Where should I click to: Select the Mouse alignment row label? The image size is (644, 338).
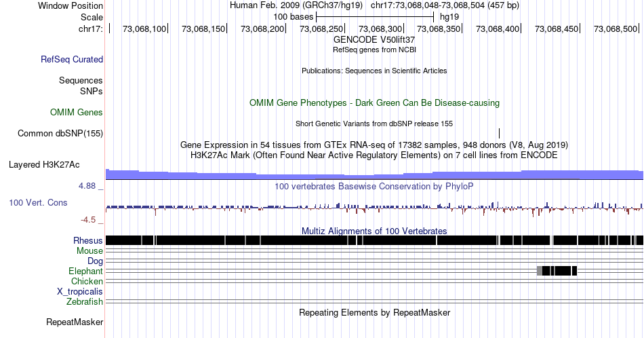(89, 251)
